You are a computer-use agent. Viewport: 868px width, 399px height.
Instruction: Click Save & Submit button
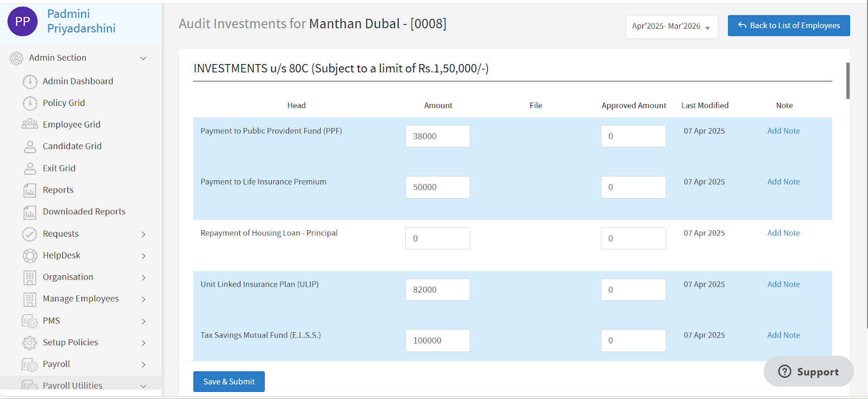tap(229, 382)
